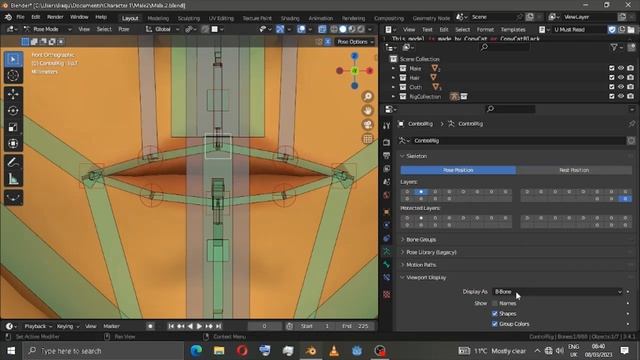Viewport: 640px width, 360px height.
Task: Click the Windows taskbar search box
Action: pyautogui.click(x=103, y=351)
